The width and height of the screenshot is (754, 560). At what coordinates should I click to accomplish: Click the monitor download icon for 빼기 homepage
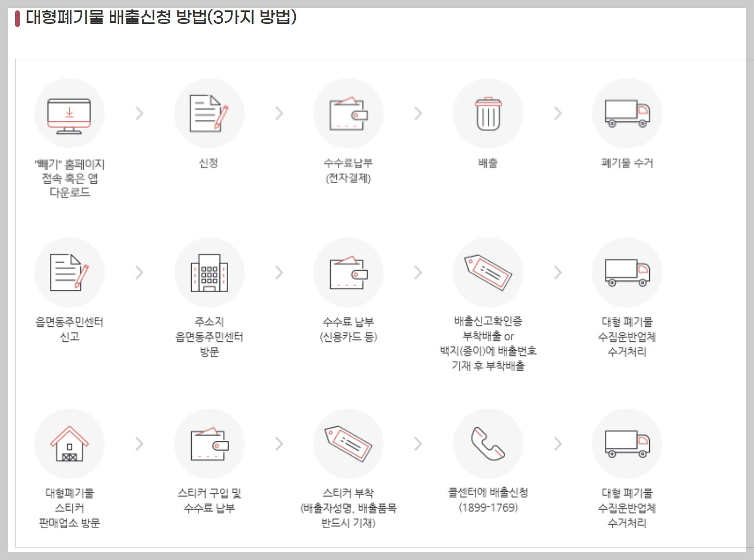tap(69, 113)
